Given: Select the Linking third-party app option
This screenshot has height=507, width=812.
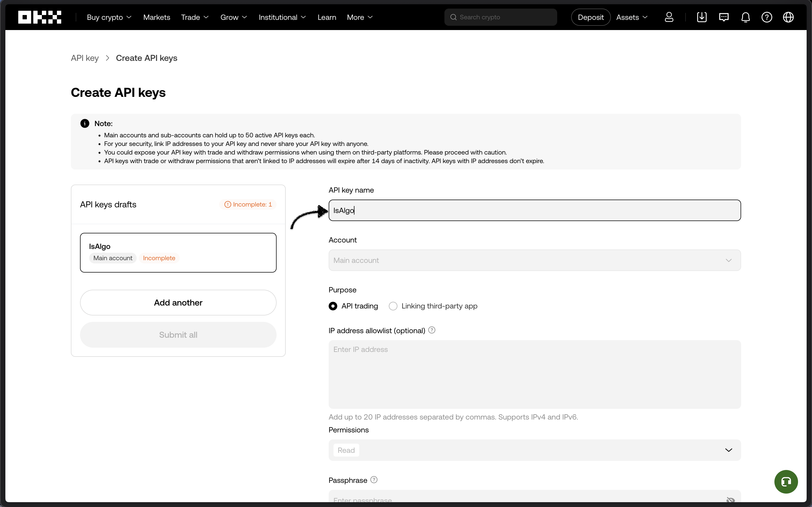Looking at the screenshot, I should (x=393, y=306).
